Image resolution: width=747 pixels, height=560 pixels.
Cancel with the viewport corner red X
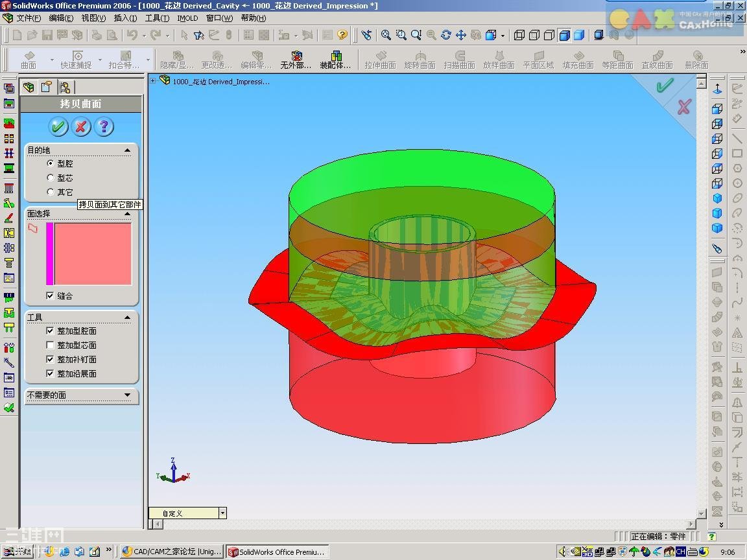684,107
